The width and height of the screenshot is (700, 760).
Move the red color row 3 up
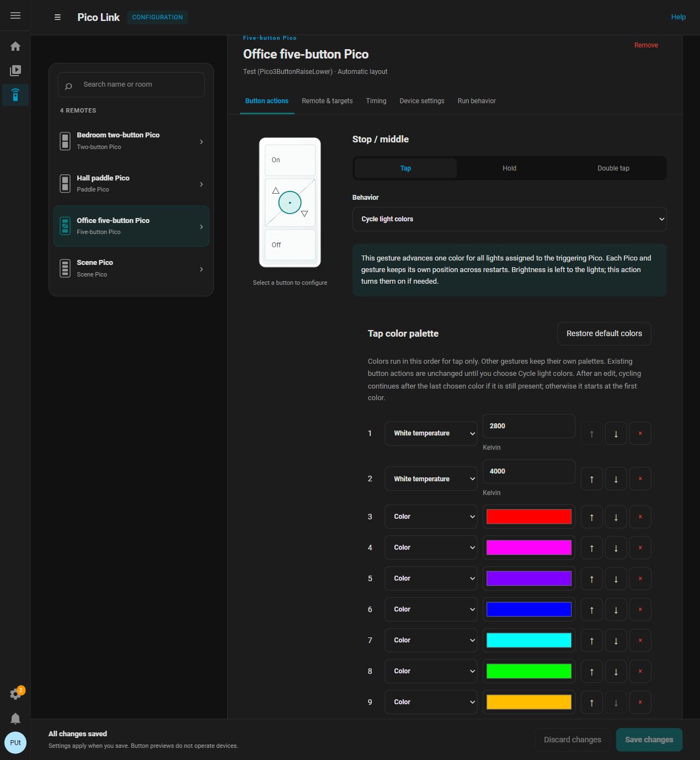[x=592, y=517]
